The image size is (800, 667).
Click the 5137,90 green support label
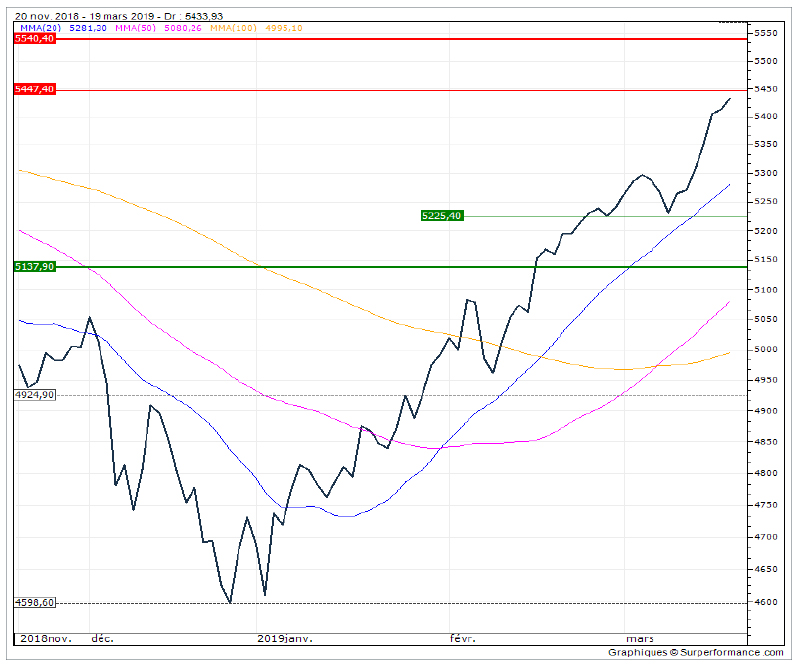tap(34, 266)
